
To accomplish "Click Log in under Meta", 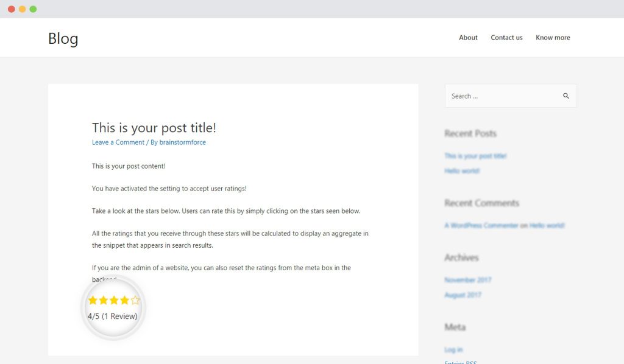I will [453, 349].
